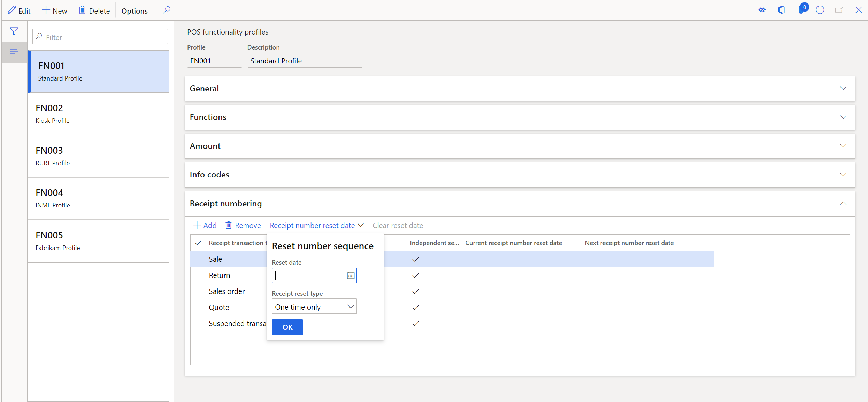Screen dimensions: 868x402
Task: Click the OK button to confirm reset
Action: tap(287, 327)
